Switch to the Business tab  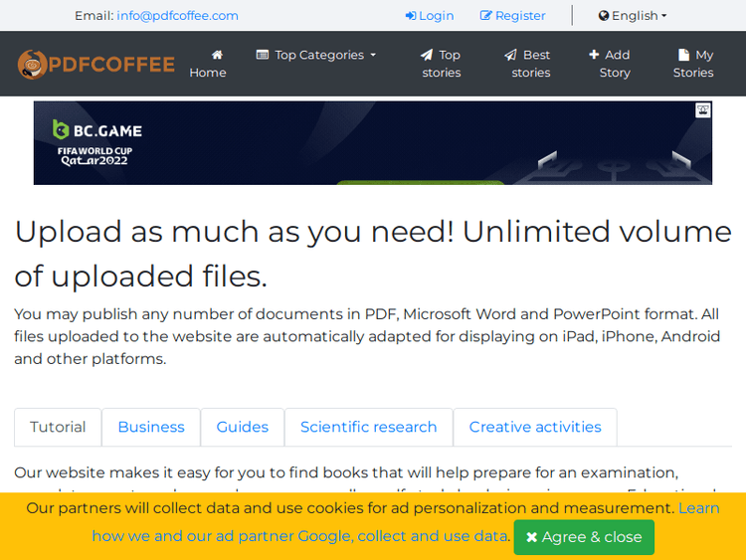point(151,427)
